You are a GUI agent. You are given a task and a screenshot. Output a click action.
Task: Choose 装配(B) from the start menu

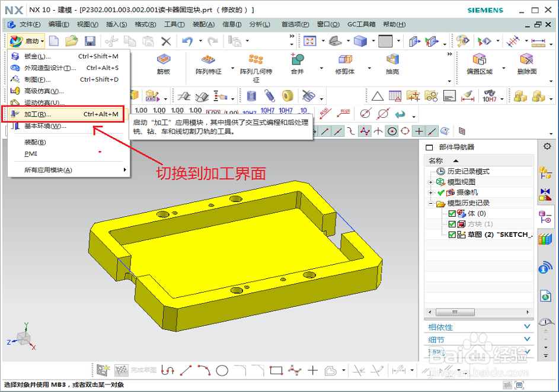click(x=68, y=142)
